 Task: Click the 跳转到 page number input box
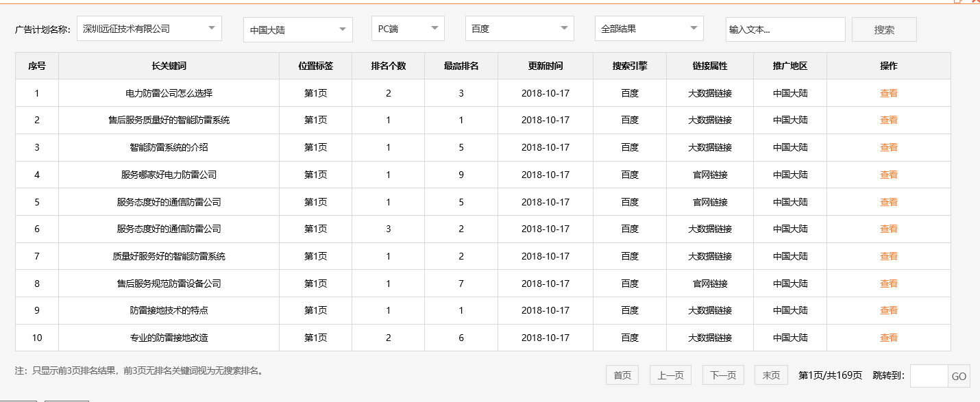[929, 376]
